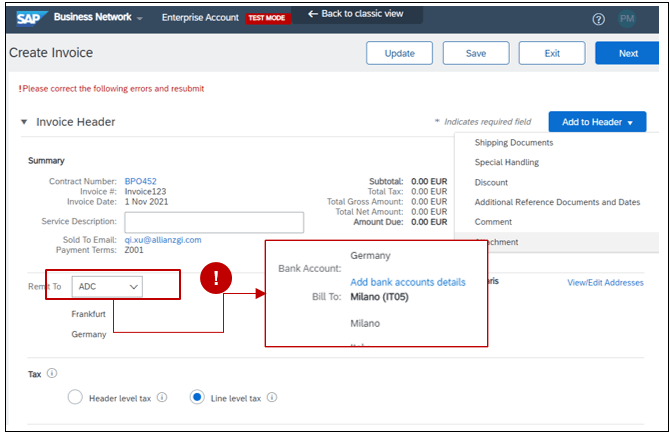Viewport: 670px width, 434px height.
Task: Collapse the Invoice Header section triangle
Action: 24,122
